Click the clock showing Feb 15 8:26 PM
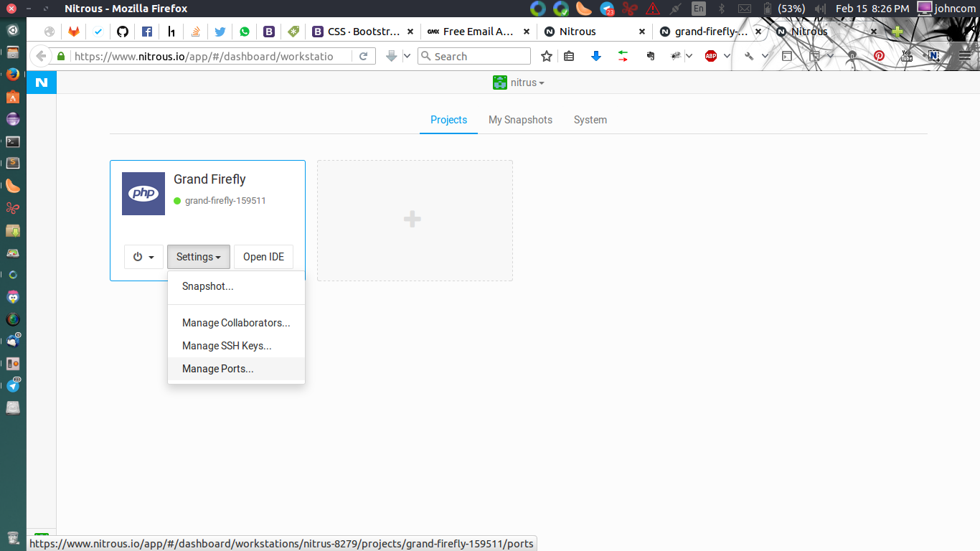Screen dimensions: 980x551 tap(872, 9)
